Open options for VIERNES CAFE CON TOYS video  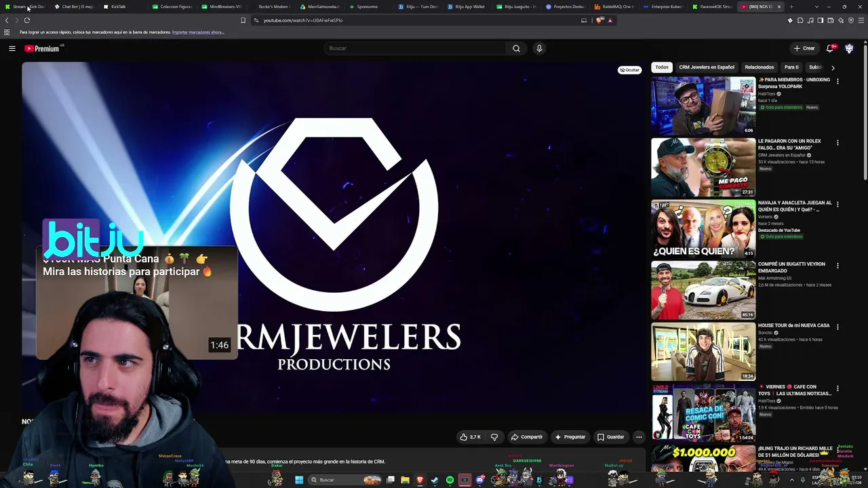837,388
